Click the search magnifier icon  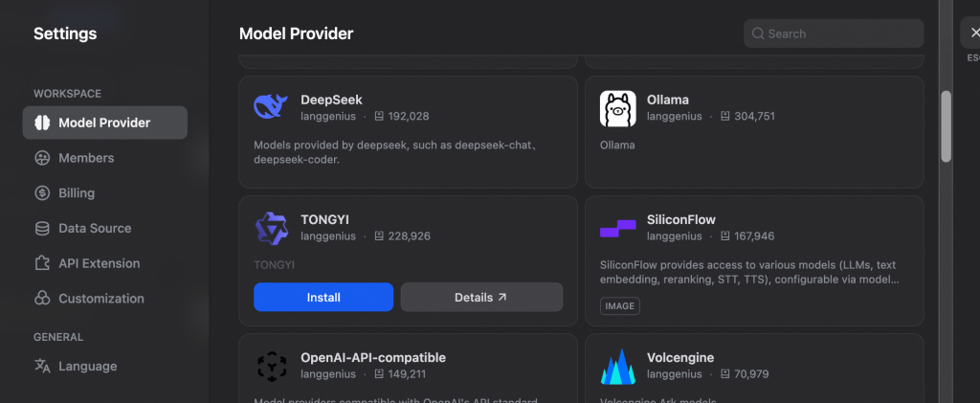tap(758, 34)
